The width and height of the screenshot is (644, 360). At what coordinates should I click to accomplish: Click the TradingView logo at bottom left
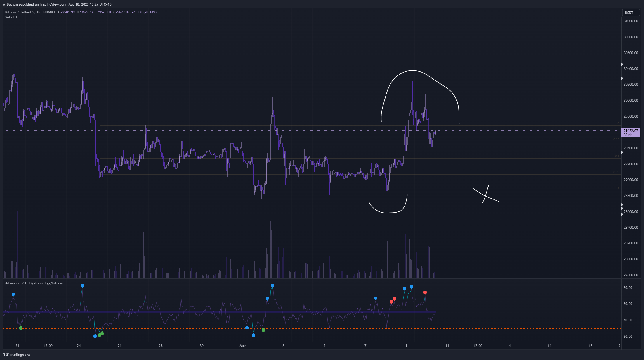tap(17, 355)
